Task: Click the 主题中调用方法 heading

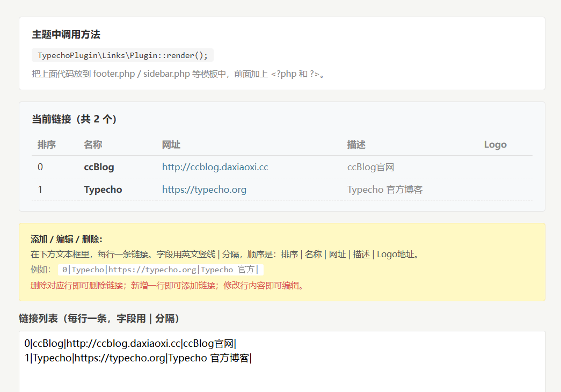Action: point(66,34)
